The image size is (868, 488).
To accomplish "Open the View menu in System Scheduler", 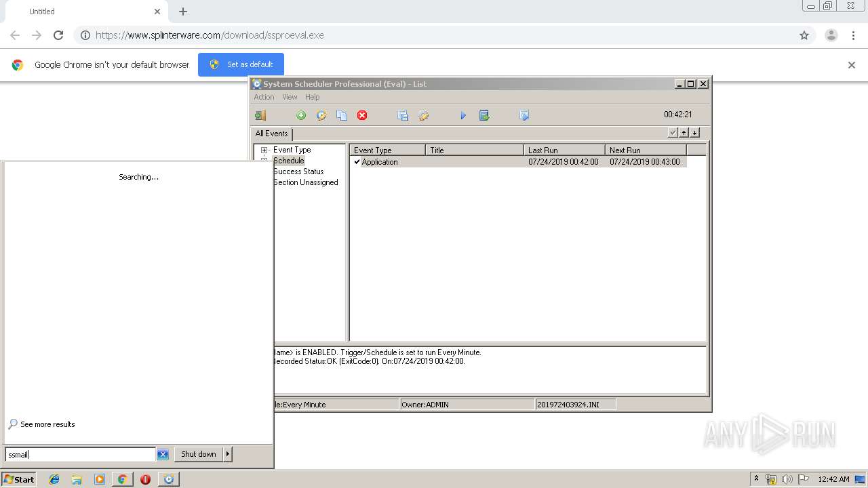I will tap(290, 97).
